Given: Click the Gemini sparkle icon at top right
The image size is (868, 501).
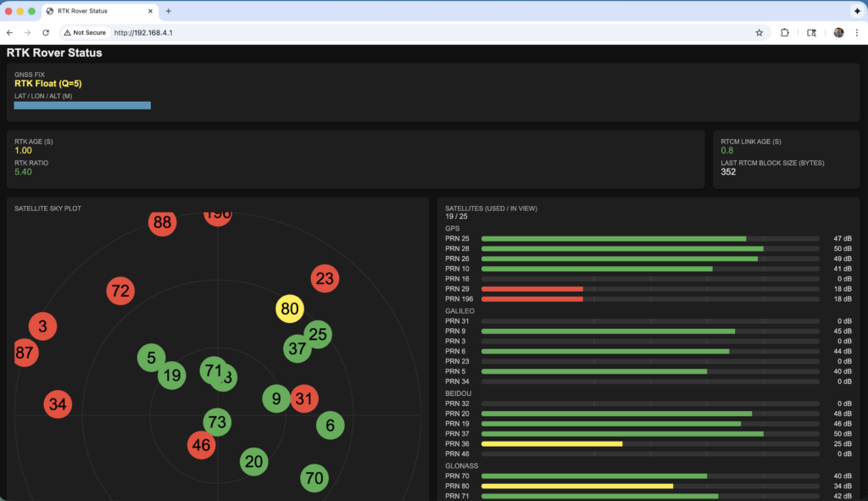Looking at the screenshot, I should 857,11.
